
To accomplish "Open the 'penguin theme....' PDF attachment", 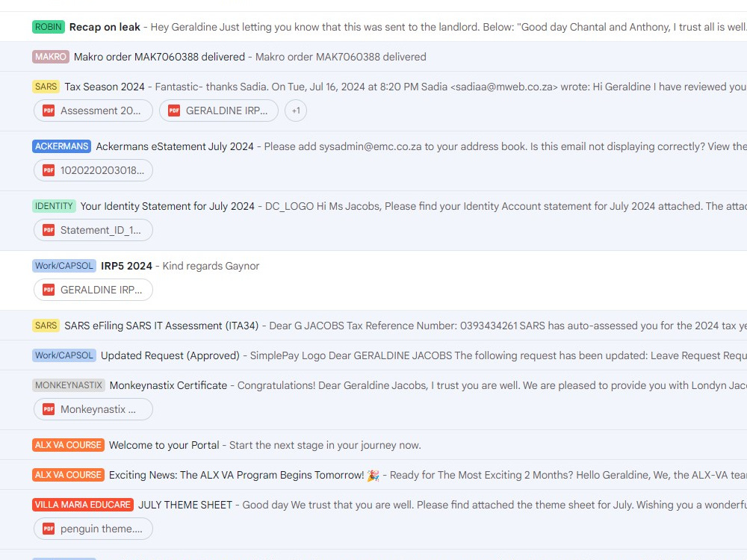I will coord(93,529).
